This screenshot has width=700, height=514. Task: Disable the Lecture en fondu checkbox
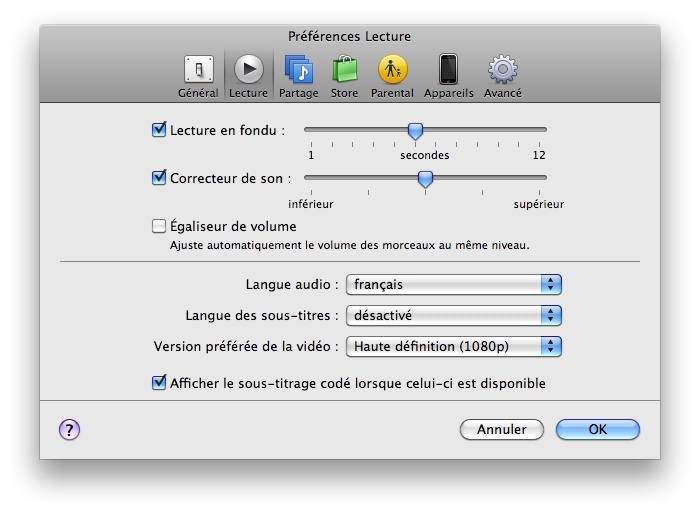pyautogui.click(x=159, y=130)
